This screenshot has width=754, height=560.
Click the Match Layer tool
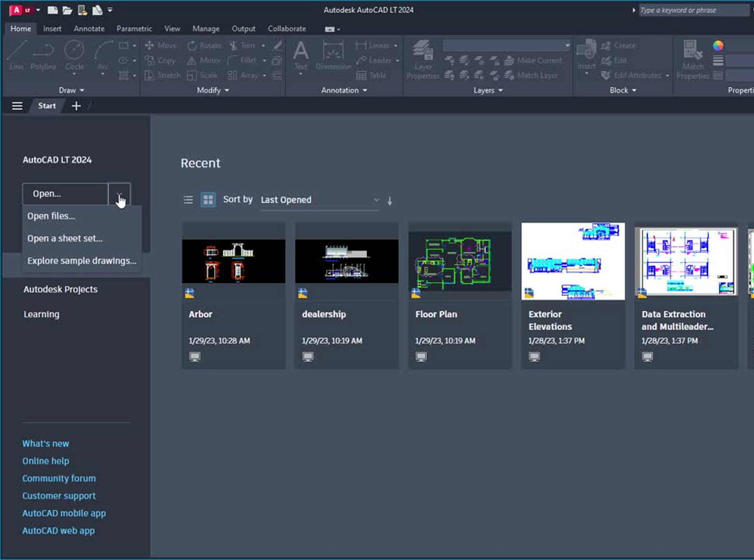(x=531, y=75)
